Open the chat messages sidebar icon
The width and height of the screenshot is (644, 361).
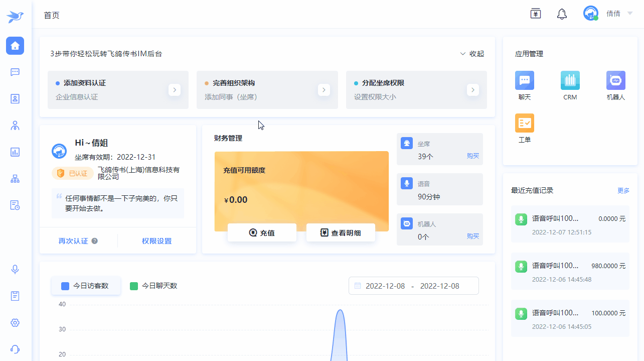[15, 72]
